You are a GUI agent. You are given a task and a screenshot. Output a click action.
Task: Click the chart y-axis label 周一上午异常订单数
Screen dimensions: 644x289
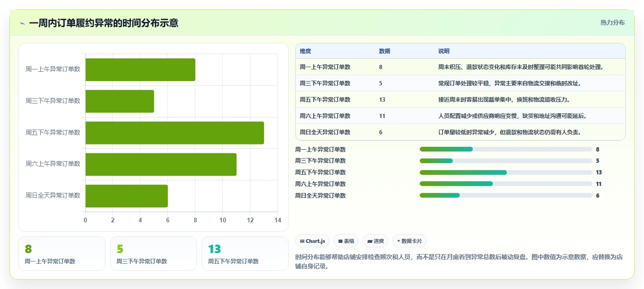point(53,69)
